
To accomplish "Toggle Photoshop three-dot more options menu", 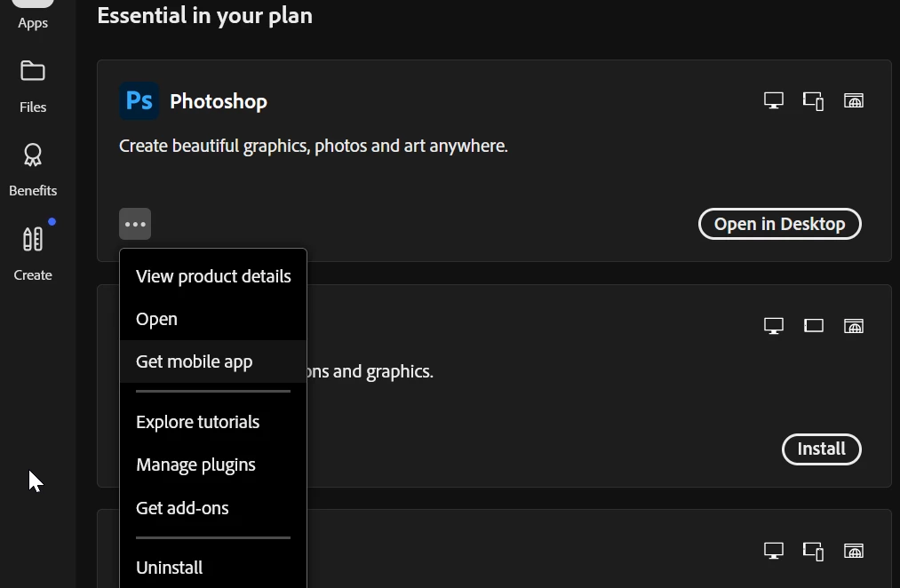I will pyautogui.click(x=135, y=224).
